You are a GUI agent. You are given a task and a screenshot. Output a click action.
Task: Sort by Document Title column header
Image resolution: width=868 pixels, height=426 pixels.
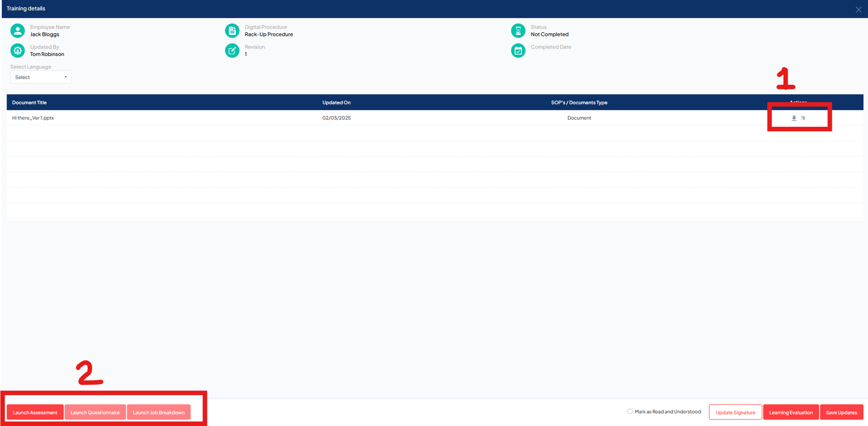point(29,102)
